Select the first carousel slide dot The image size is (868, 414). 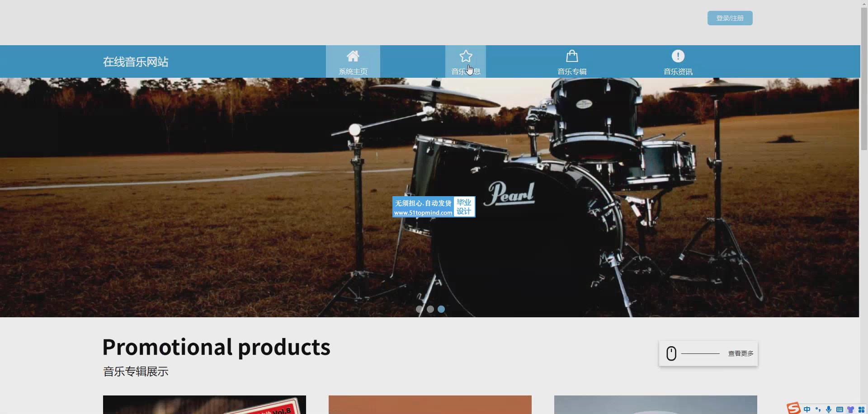420,309
